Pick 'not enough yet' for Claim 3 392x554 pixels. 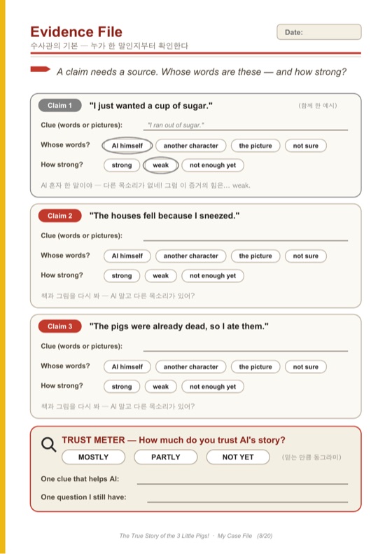pyautogui.click(x=213, y=387)
